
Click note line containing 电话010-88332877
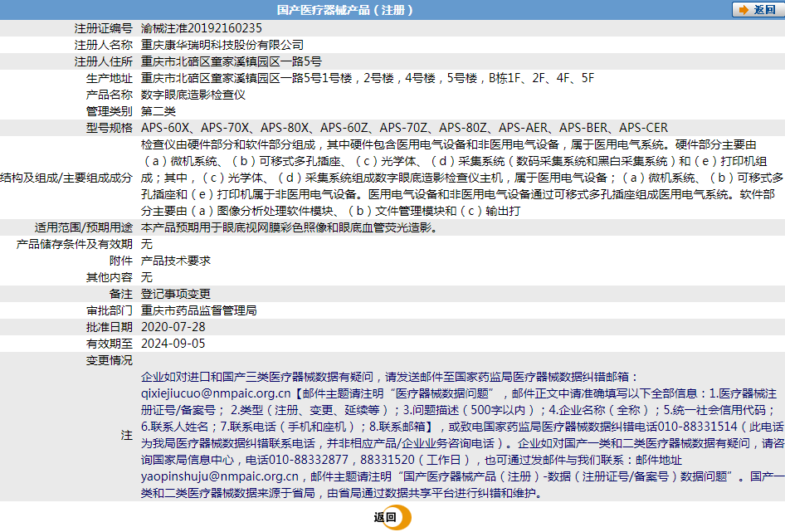(412, 459)
